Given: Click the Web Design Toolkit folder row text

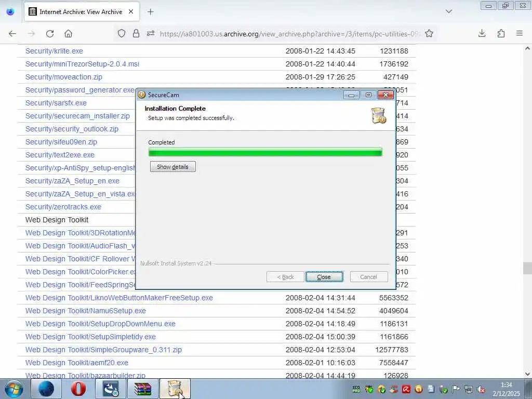Looking at the screenshot, I should pos(57,220).
